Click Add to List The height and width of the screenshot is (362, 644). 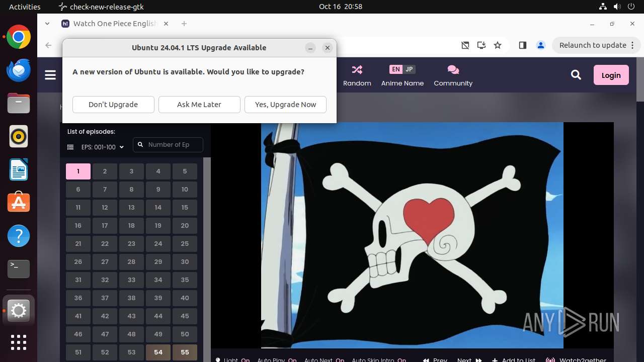coord(514,359)
